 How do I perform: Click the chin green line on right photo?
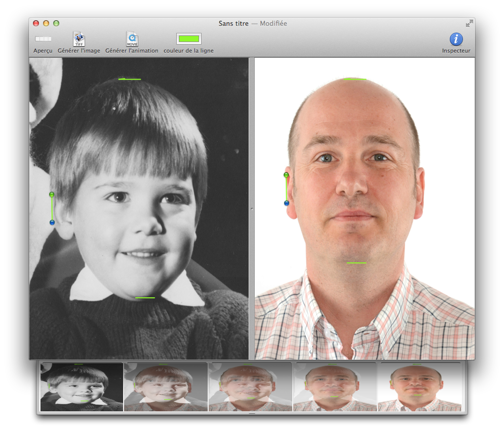coord(356,263)
